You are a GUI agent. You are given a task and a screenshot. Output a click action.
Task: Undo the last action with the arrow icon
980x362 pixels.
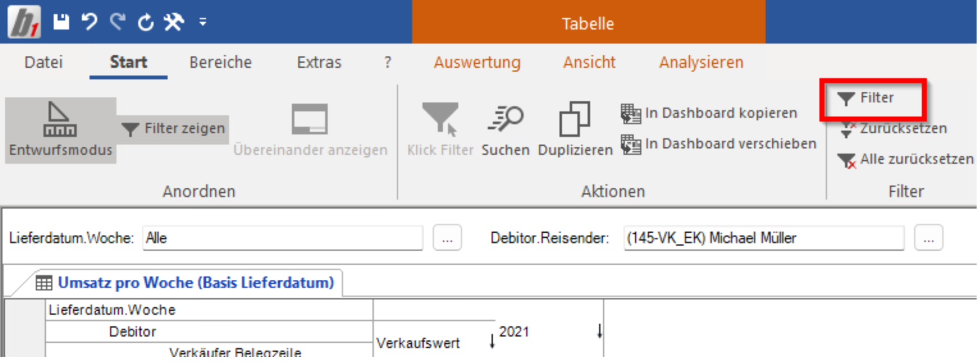[x=89, y=22]
